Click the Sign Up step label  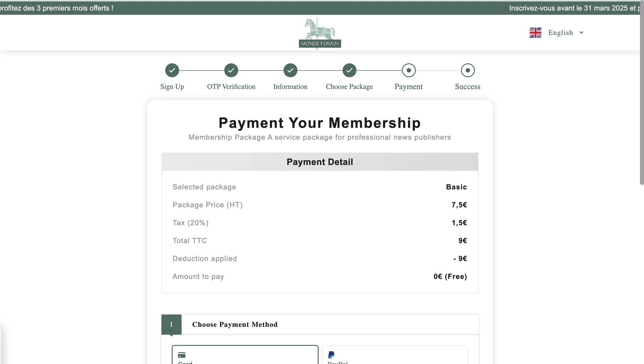(172, 87)
